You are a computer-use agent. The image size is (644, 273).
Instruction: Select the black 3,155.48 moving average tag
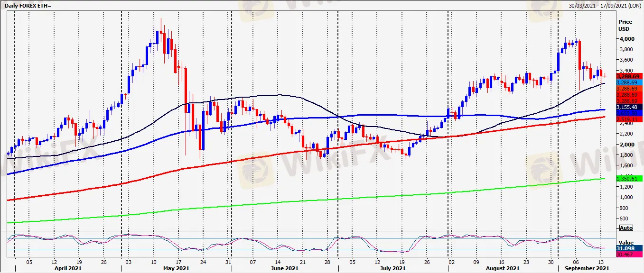click(629, 108)
